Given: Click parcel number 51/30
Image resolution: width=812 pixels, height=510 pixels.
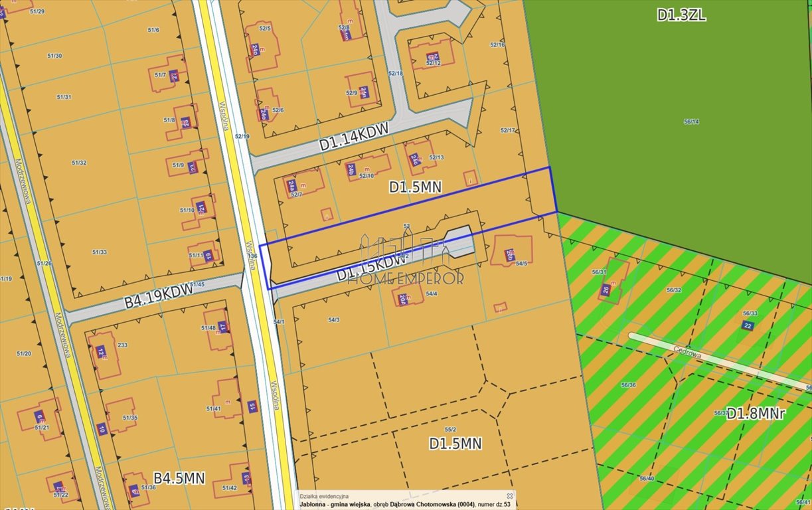Looking at the screenshot, I should (54, 55).
